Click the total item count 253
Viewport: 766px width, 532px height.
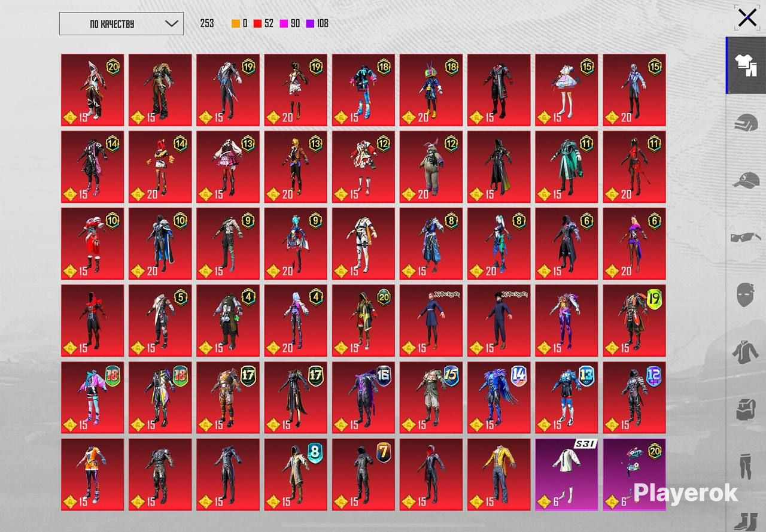(207, 24)
